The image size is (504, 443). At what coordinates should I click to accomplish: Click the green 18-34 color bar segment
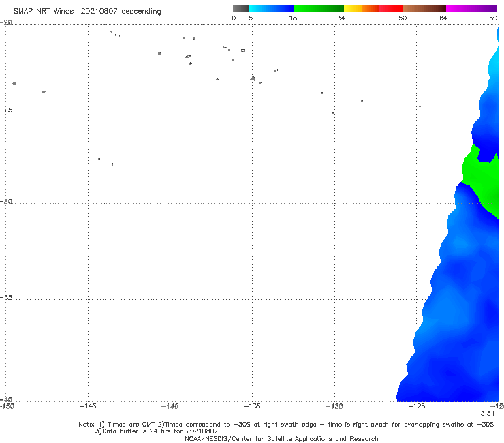319,8
